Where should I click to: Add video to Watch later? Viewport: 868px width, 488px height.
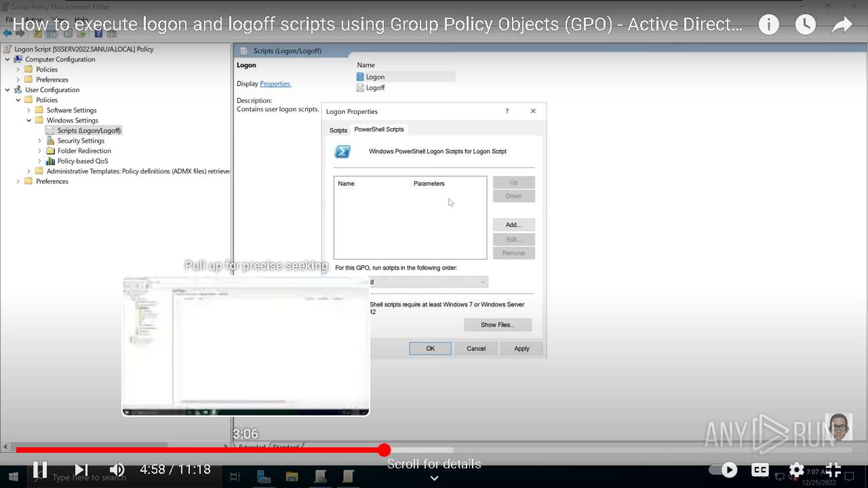pyautogui.click(x=805, y=25)
